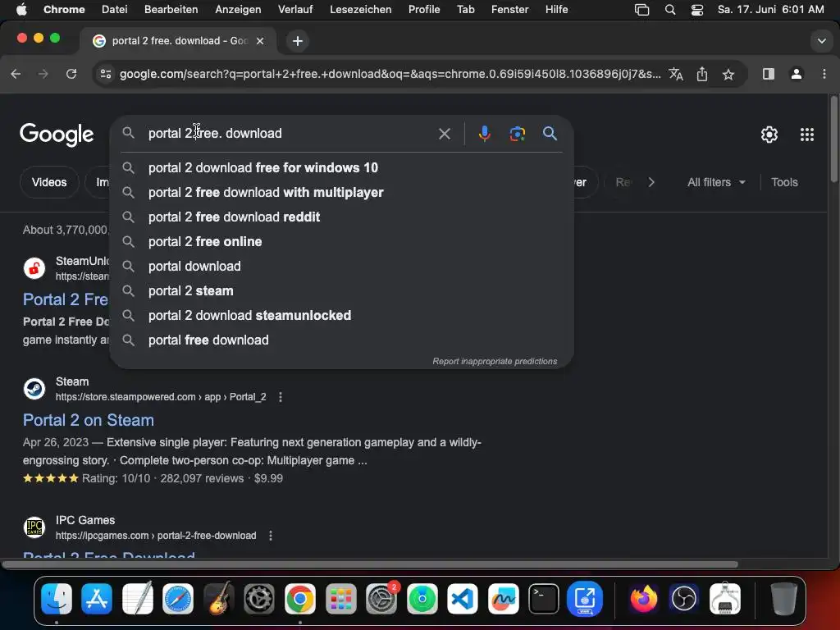Viewport: 840px width, 630px height.
Task: Click Report inappropriate predictions link
Action: pyautogui.click(x=495, y=361)
